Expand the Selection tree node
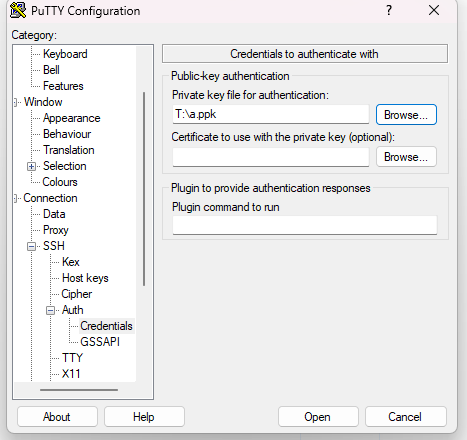Image resolution: width=467 pixels, height=440 pixels. click(x=31, y=166)
